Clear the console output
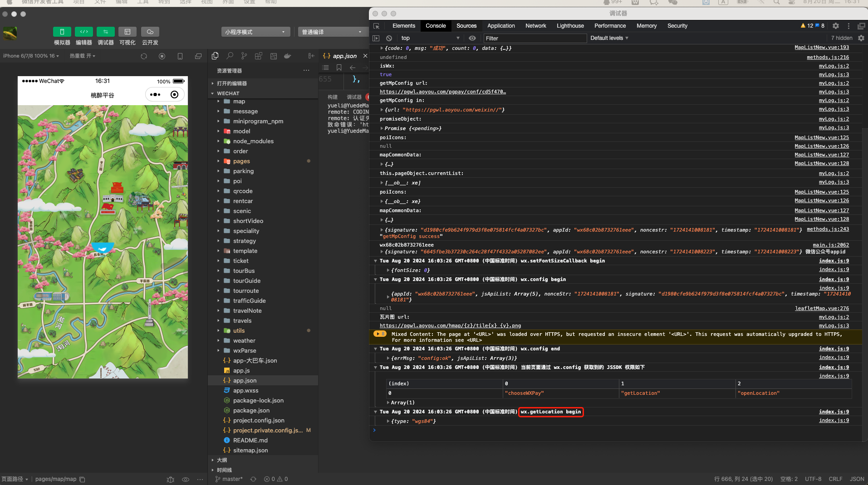Viewport: 868px width, 485px height. (389, 38)
